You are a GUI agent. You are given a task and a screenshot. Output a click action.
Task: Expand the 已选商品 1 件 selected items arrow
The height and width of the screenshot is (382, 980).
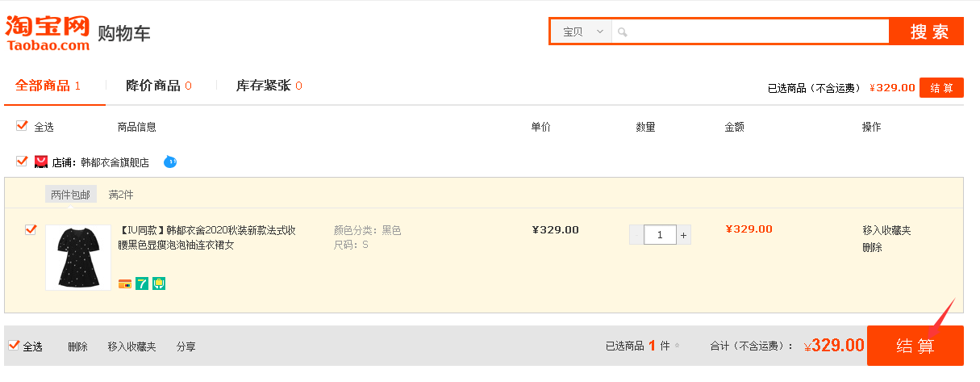click(x=677, y=346)
